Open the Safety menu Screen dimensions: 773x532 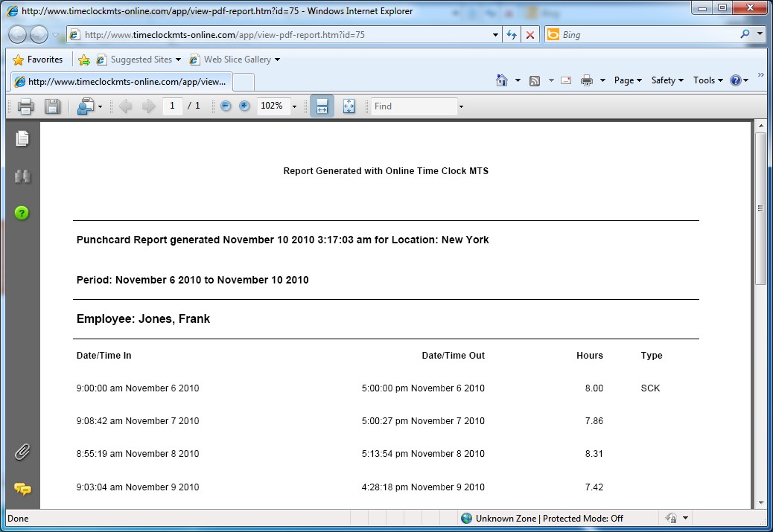667,80
